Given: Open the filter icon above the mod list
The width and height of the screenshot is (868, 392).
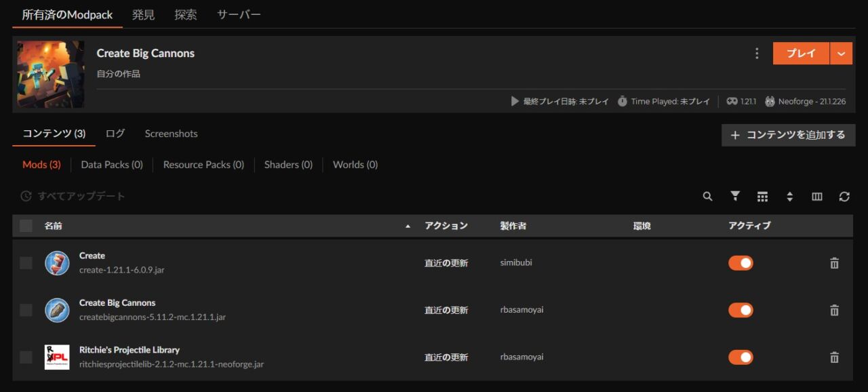Looking at the screenshot, I should [x=734, y=196].
